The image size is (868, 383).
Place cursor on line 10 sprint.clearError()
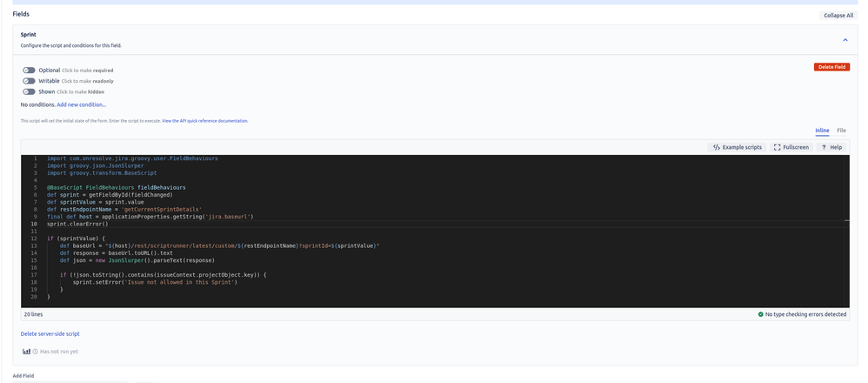77,224
